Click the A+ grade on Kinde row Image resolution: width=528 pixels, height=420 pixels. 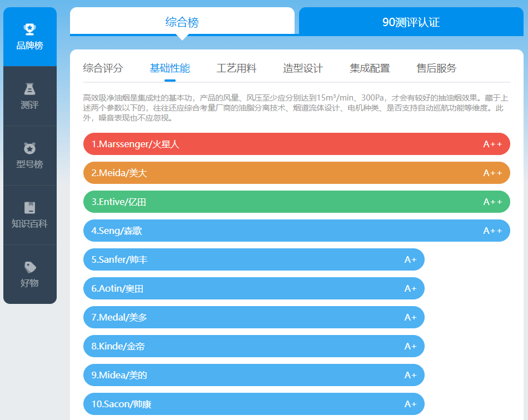pos(411,346)
